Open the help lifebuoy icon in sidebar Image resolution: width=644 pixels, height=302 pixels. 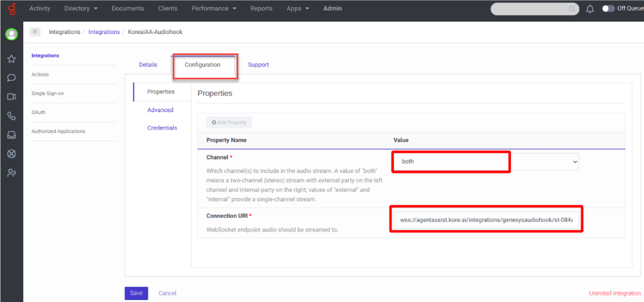[11, 154]
